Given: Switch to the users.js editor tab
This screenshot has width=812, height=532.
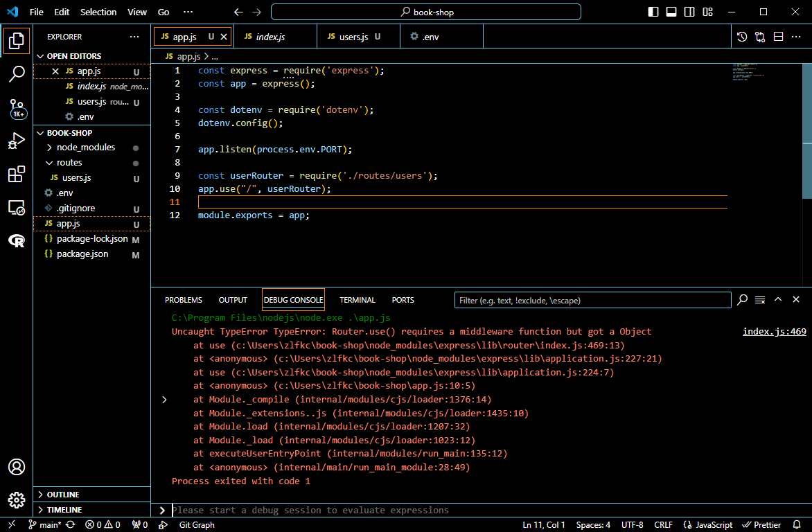Looking at the screenshot, I should tap(358, 37).
